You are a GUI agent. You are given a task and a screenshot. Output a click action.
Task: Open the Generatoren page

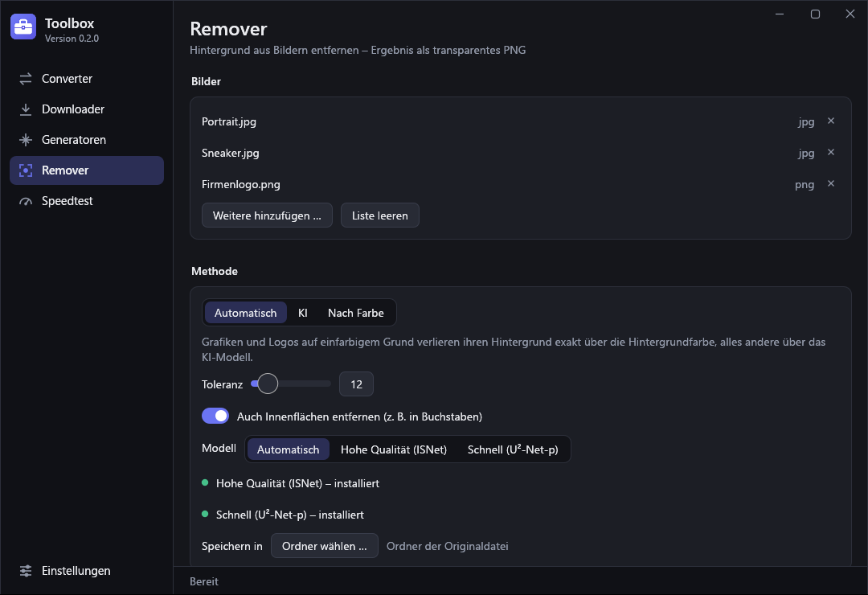click(87, 140)
